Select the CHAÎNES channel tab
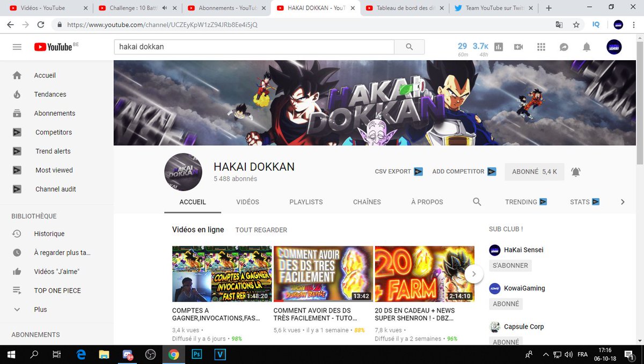Viewport: 644px width, 364px height. point(367,202)
